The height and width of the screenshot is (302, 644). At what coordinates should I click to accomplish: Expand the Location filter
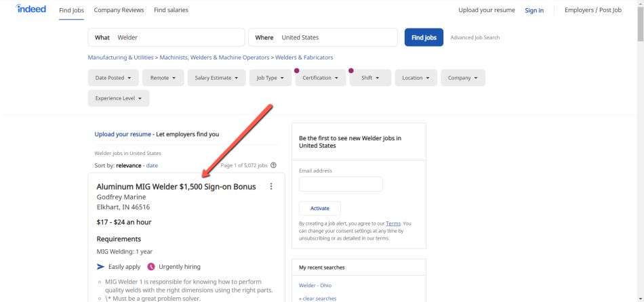point(416,78)
